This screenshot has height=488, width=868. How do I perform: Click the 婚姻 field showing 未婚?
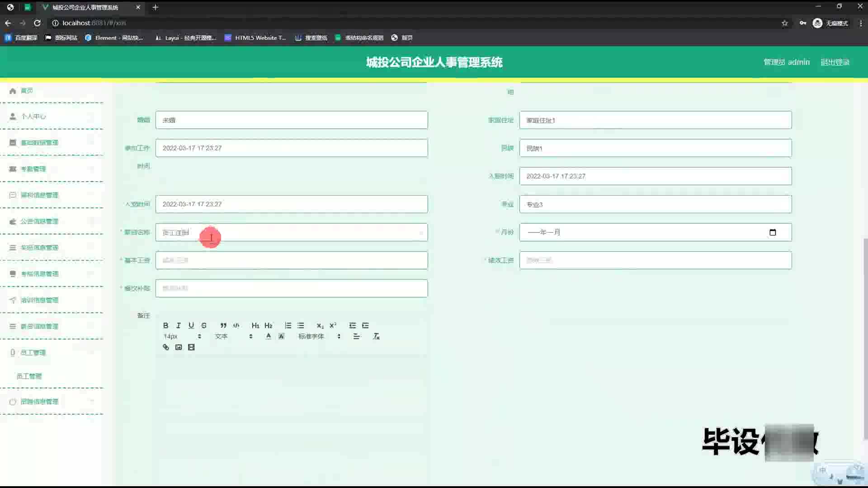coord(292,120)
